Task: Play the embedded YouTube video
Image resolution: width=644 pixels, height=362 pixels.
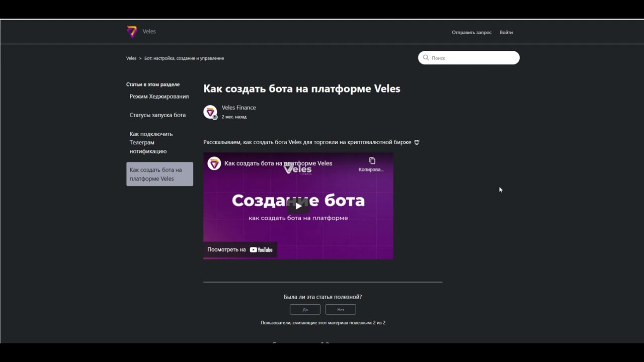Action: point(298,206)
